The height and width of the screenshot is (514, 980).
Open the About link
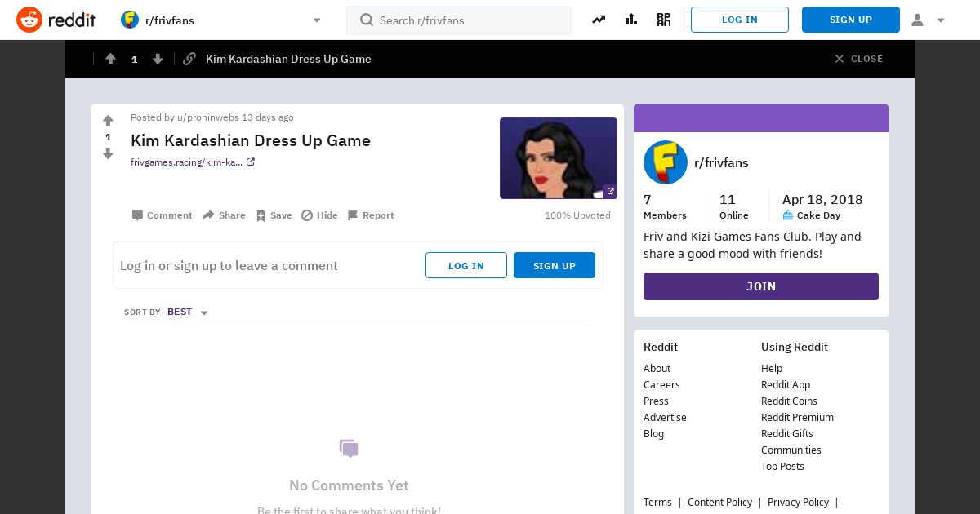point(657,369)
